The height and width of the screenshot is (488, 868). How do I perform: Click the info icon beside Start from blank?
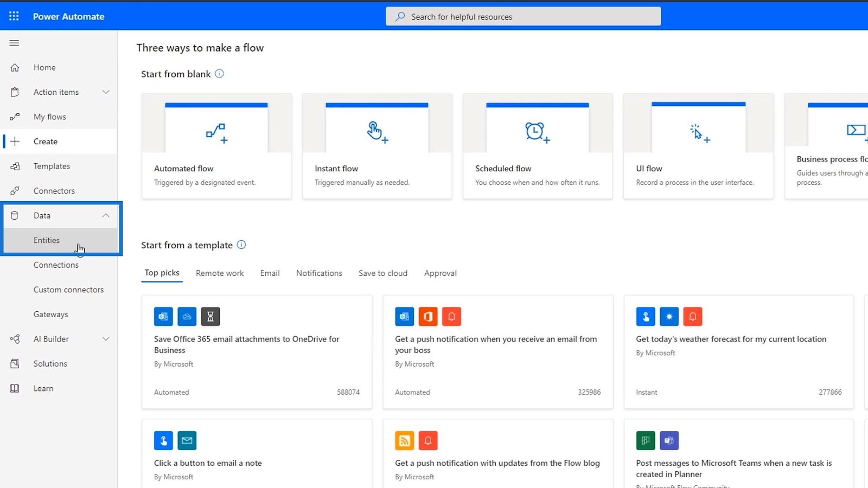click(219, 74)
